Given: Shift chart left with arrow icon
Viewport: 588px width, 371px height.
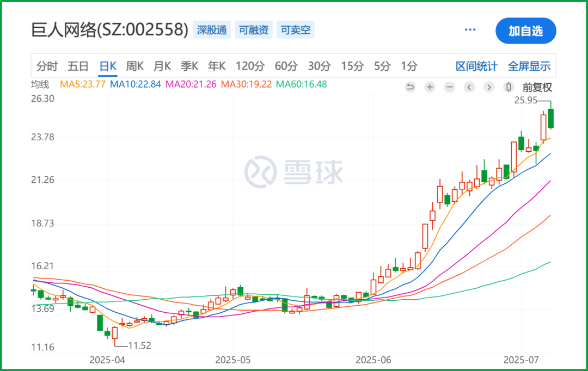Looking at the screenshot, I should pyautogui.click(x=469, y=88).
